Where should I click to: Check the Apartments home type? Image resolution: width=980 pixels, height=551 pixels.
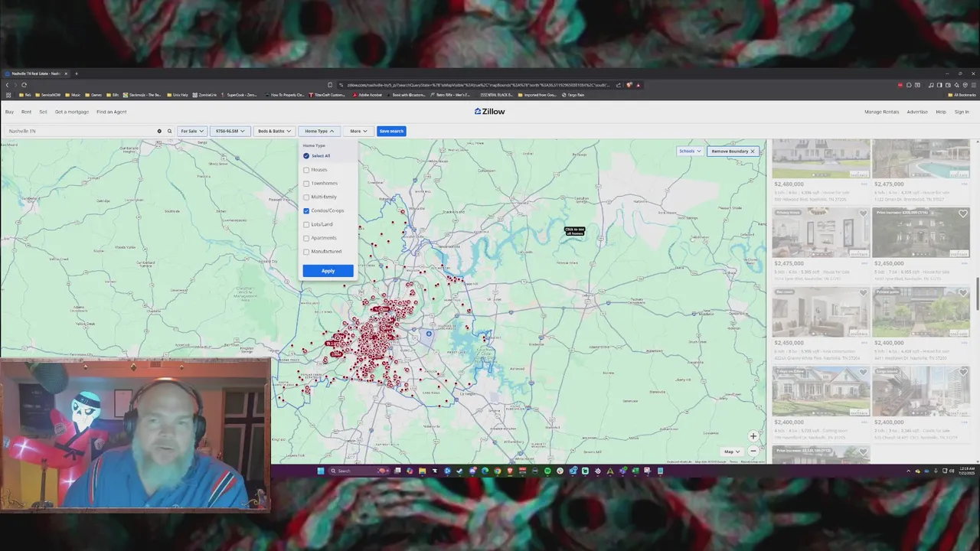pos(306,238)
